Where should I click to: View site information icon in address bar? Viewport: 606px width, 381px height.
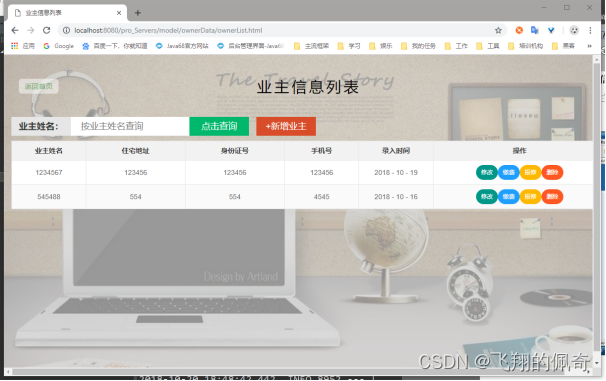pyautogui.click(x=66, y=30)
